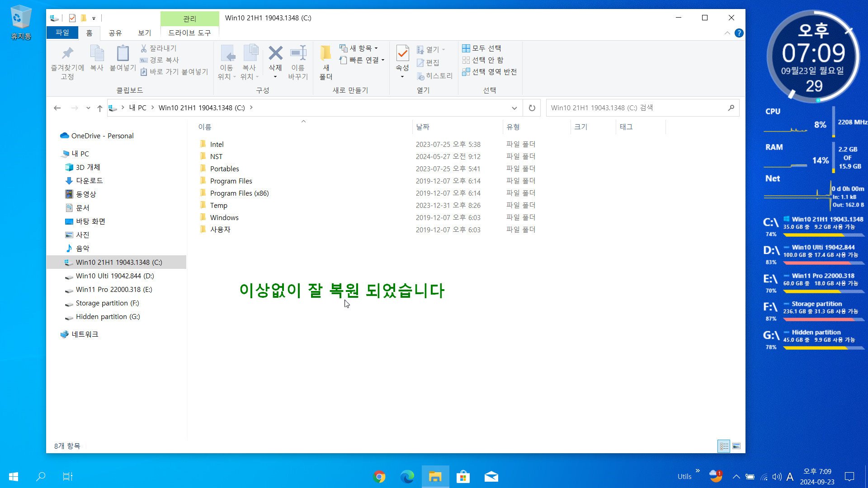Viewport: 868px width, 488px height.
Task: Click 내 PC in address breadcrumb
Action: [x=137, y=108]
